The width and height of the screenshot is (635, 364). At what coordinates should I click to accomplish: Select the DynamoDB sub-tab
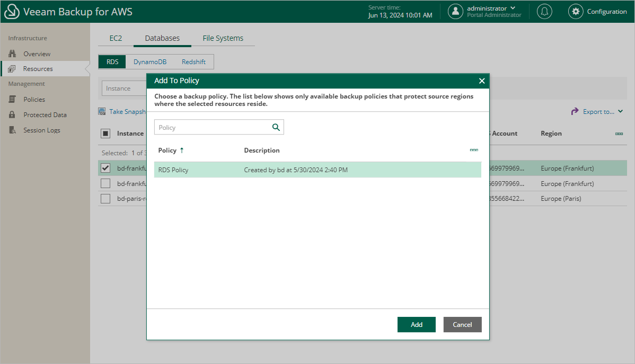point(150,62)
